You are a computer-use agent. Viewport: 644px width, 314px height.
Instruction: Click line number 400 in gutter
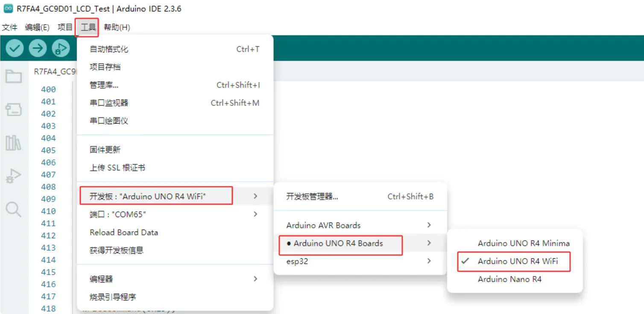point(48,89)
